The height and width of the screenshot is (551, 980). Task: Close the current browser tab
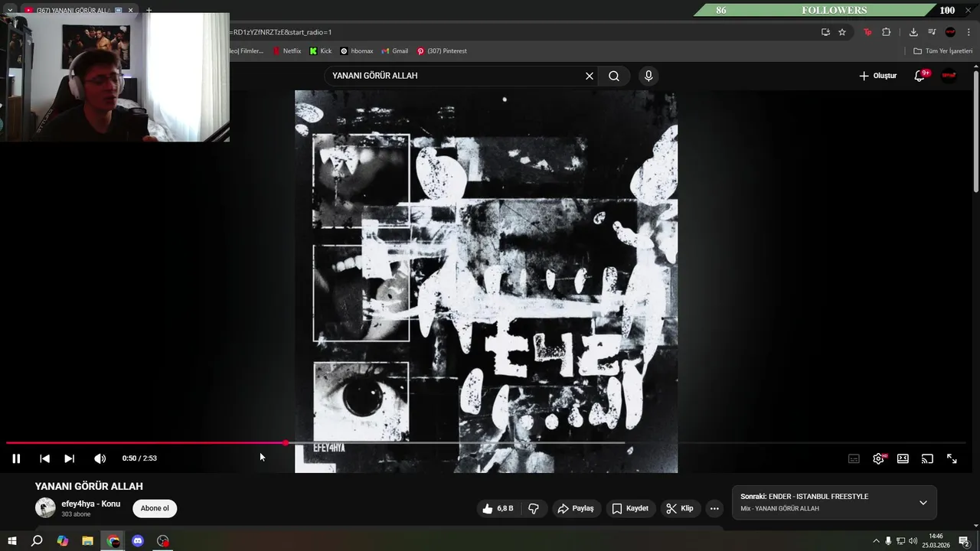pyautogui.click(x=130, y=11)
